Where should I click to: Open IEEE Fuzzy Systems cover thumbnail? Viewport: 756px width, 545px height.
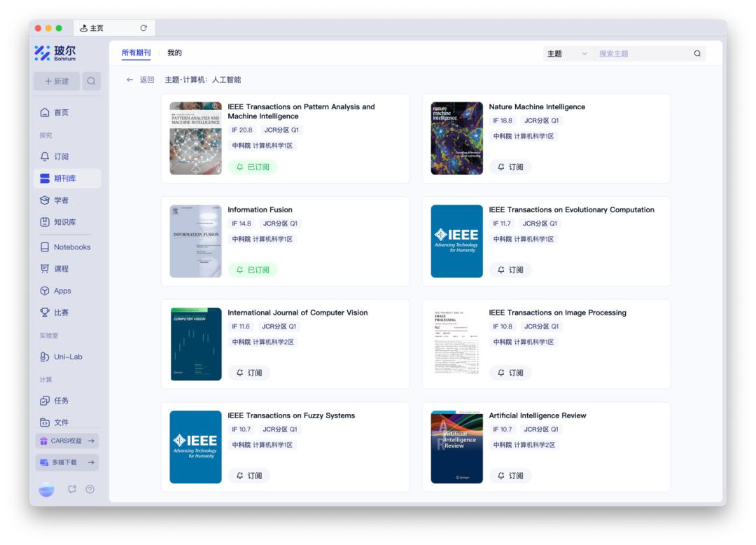[196, 447]
